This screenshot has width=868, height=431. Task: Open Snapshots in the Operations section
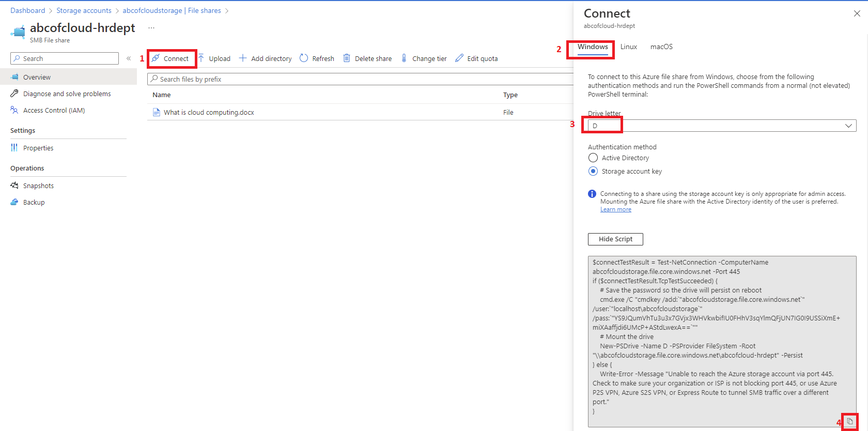point(38,186)
